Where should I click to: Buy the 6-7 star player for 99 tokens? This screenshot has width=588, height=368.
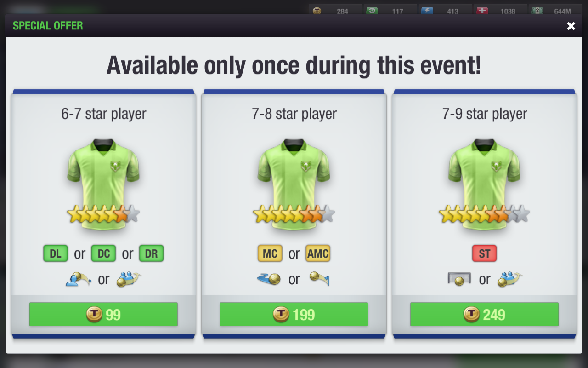pyautogui.click(x=103, y=314)
